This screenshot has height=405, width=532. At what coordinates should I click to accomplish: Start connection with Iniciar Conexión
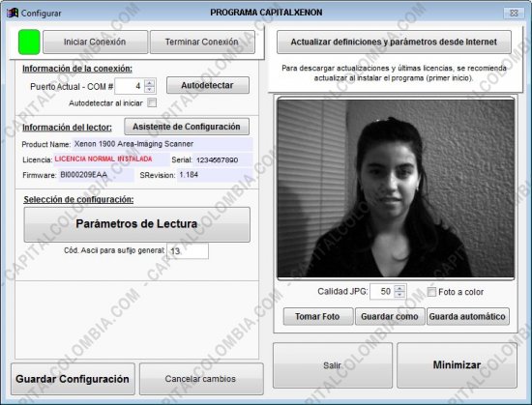(x=96, y=42)
